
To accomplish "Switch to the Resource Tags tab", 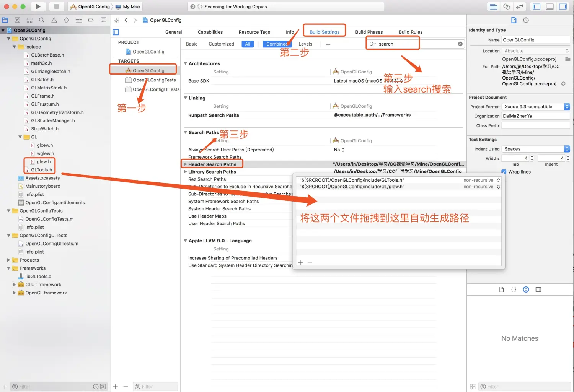I will coord(254,32).
